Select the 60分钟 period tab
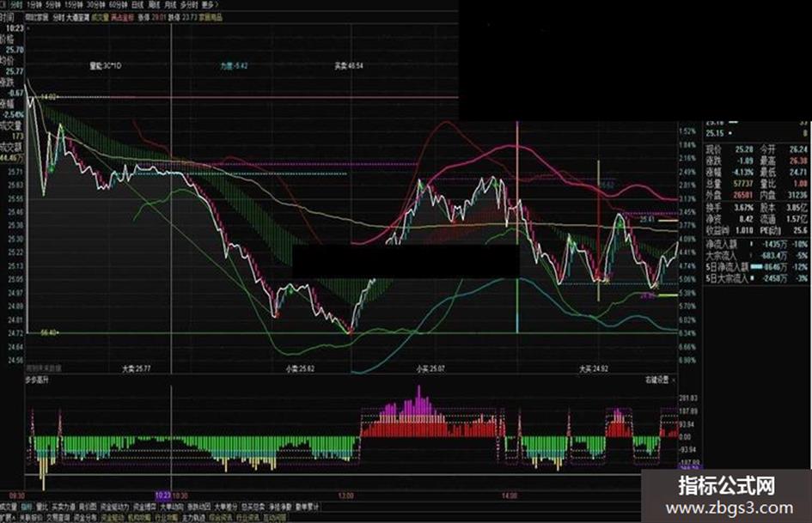This screenshot has height=523, width=812. click(x=119, y=4)
